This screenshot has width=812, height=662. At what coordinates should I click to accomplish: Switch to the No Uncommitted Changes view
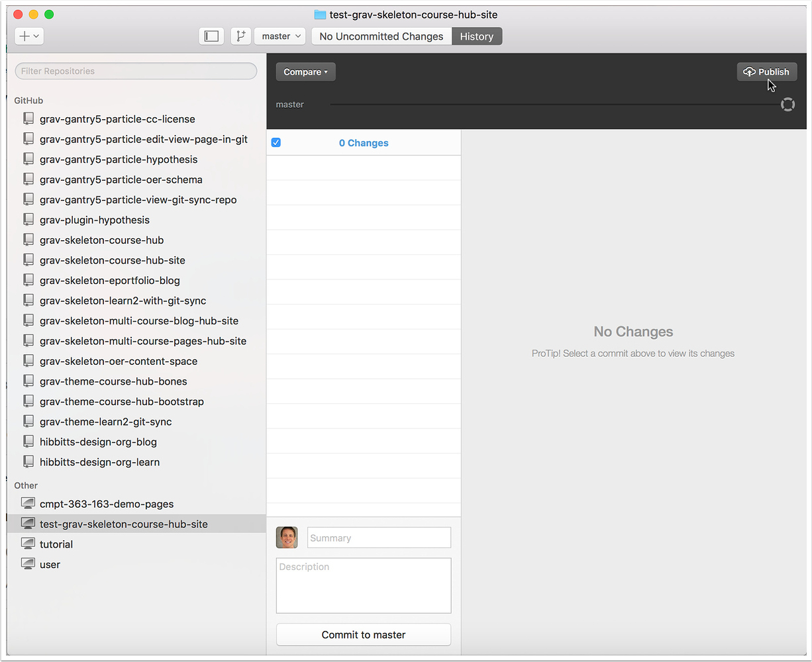(381, 36)
